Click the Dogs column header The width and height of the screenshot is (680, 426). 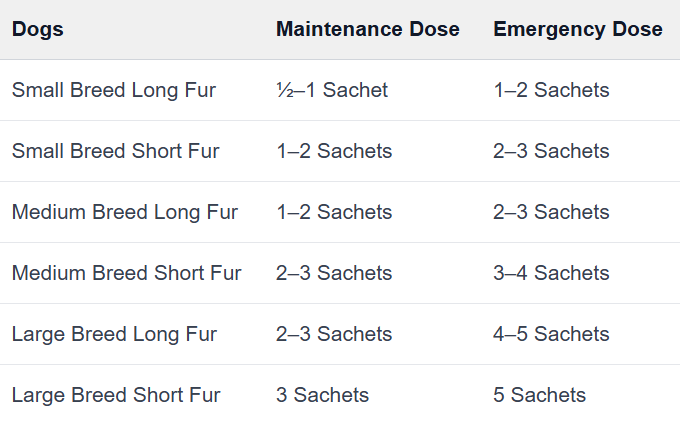coord(38,29)
